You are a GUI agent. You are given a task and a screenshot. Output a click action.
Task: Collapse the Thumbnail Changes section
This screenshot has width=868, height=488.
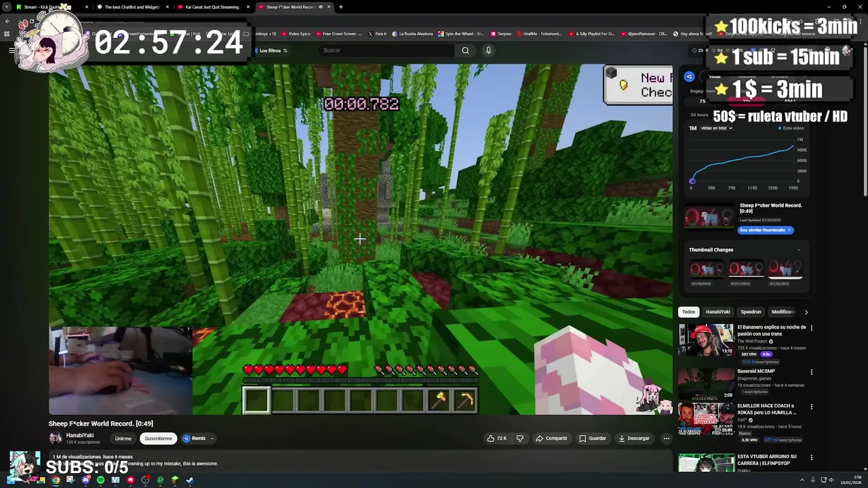pyautogui.click(x=798, y=250)
